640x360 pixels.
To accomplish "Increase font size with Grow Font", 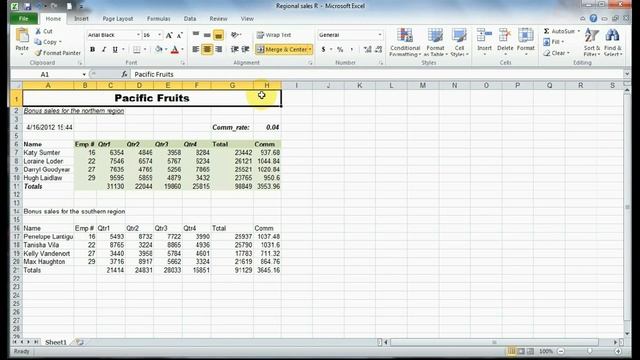I will [x=169, y=36].
